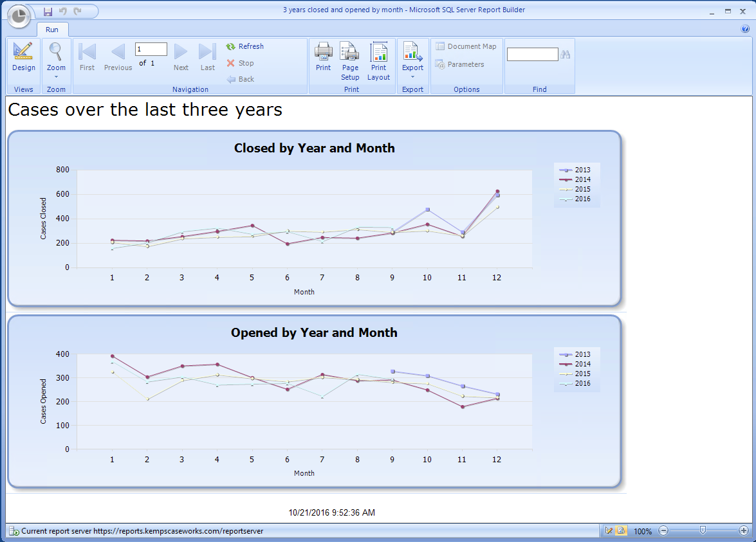Expand the Zoom dropdown in the ribbon
The width and height of the screenshot is (756, 542).
point(56,77)
